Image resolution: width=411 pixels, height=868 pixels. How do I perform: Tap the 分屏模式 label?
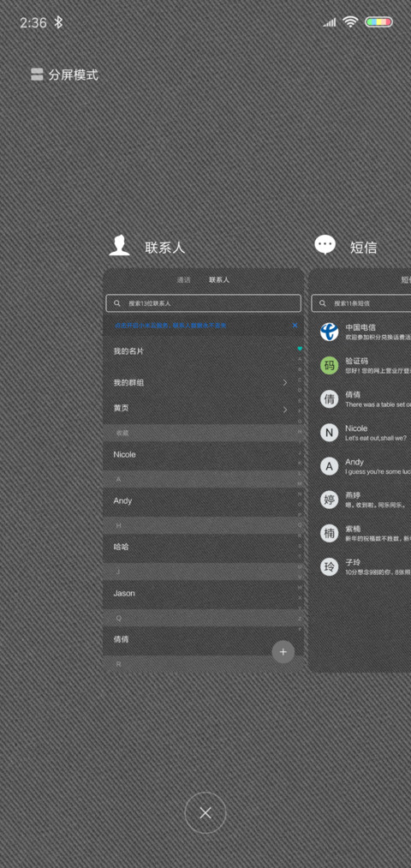[73, 75]
